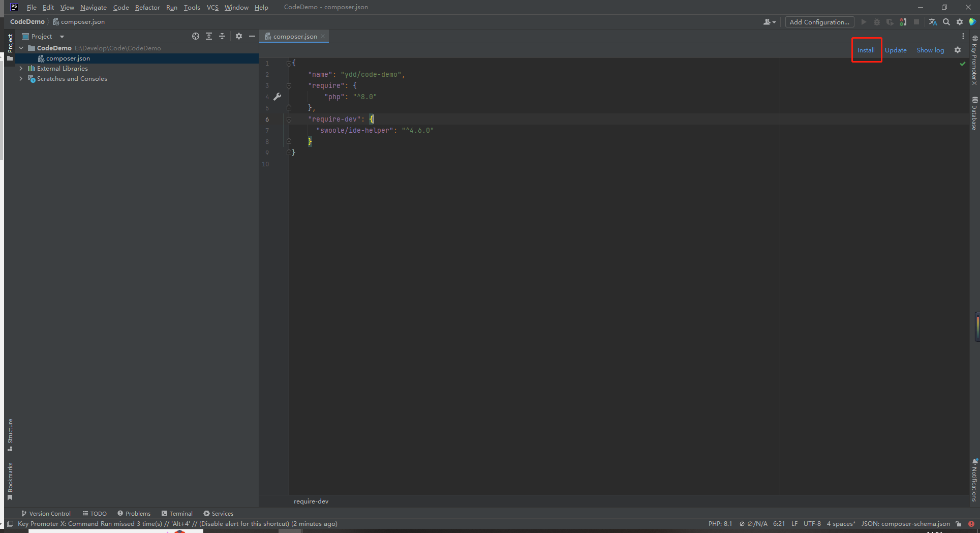Open the Translate icon in toolbar
The width and height of the screenshot is (980, 533).
(x=933, y=22)
